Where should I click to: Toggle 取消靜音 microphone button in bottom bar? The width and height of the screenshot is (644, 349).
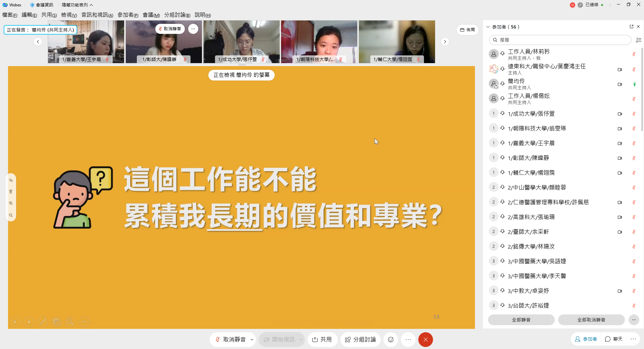[230, 340]
